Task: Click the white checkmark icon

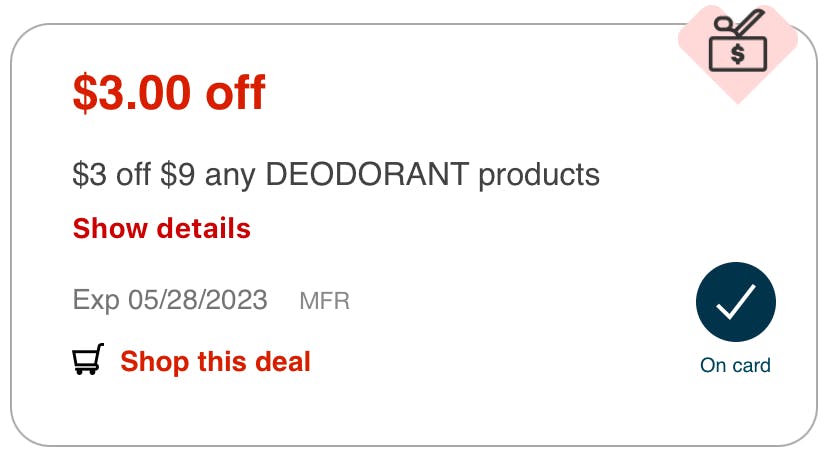Action: (x=735, y=302)
